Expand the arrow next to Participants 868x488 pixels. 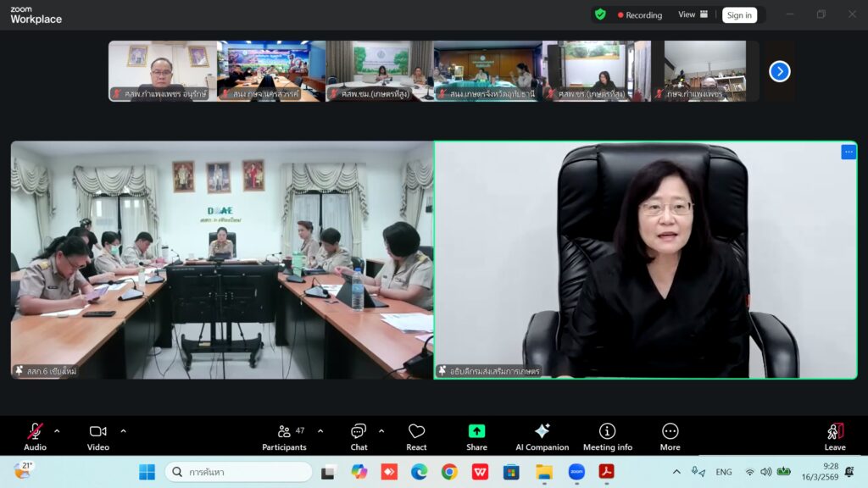[x=320, y=430]
